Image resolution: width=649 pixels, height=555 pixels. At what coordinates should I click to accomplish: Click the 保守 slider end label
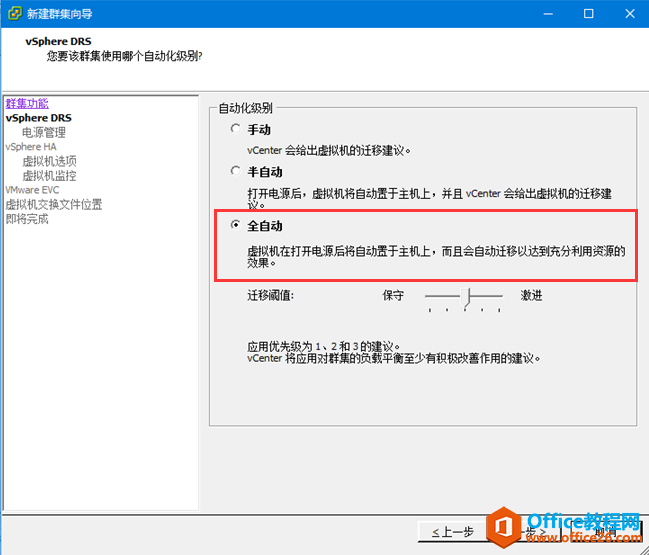(393, 296)
